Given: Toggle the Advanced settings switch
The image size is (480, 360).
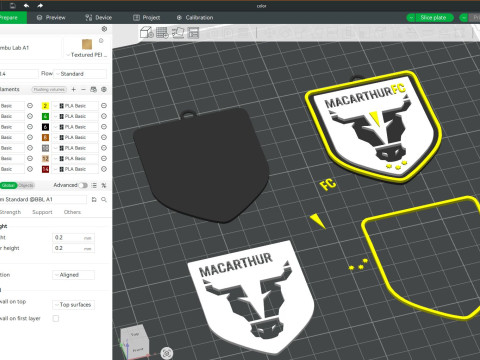Looking at the screenshot, I should [83, 185].
